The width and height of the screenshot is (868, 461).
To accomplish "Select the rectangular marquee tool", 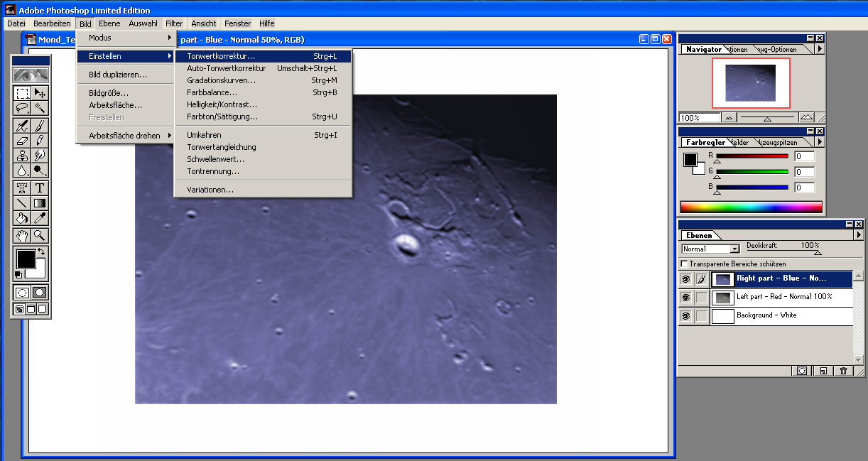I will click(23, 93).
